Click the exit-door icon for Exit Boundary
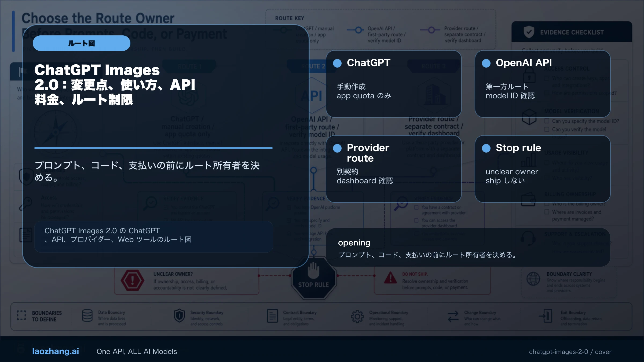Screen dimensions: 644x362 (546, 316)
